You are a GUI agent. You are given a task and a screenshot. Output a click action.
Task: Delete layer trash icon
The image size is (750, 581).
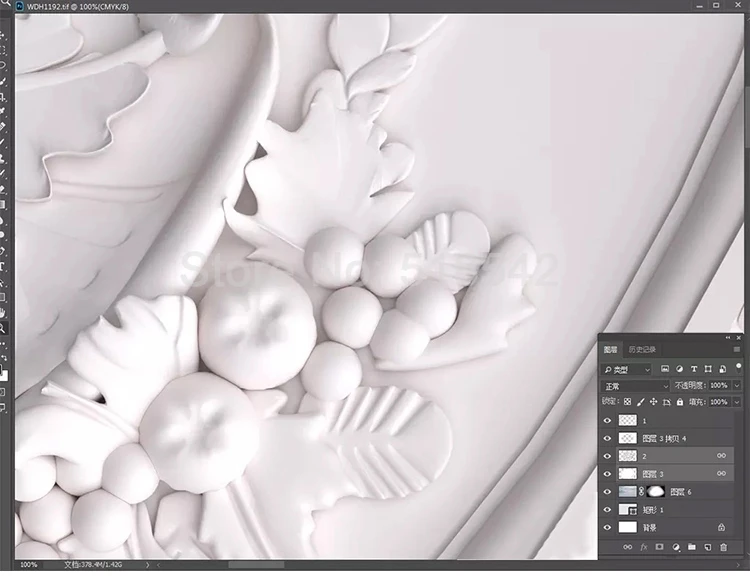pyautogui.click(x=723, y=547)
